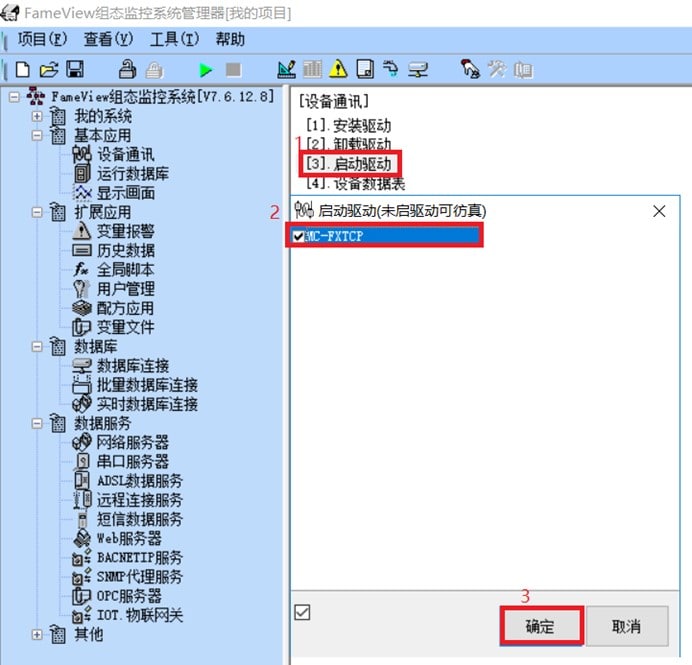Toggle the MC-FXTCP driver checkbox
This screenshot has width=692, height=665.
[298, 237]
